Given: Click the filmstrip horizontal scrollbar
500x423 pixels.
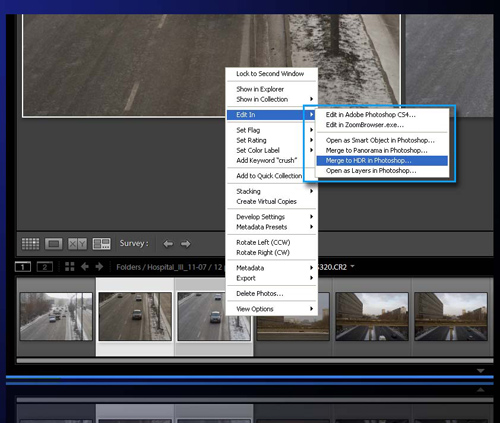Looking at the screenshot, I should [255, 361].
